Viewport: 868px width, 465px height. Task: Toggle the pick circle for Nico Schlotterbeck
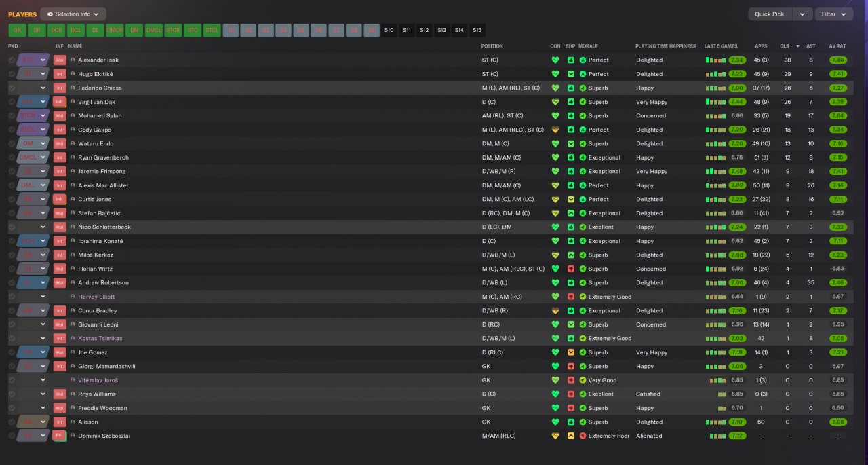12,227
